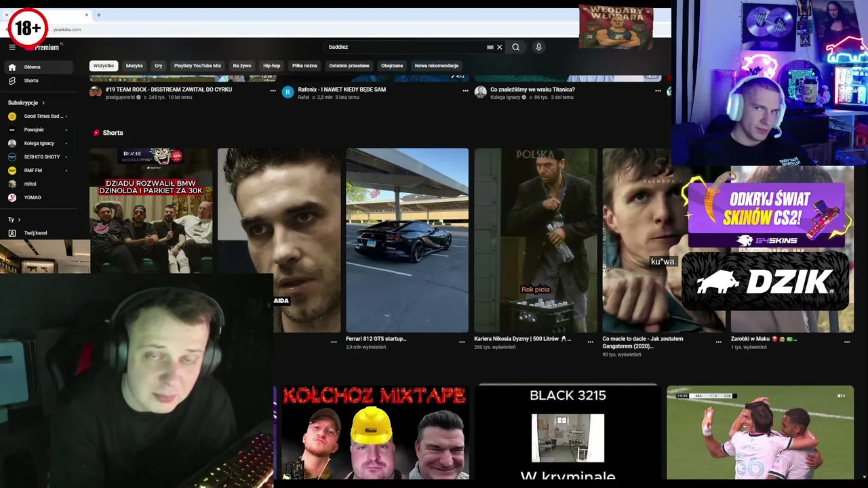Viewport: 868px width, 488px height.
Task: Start voice search with the microphone
Action: pos(538,47)
